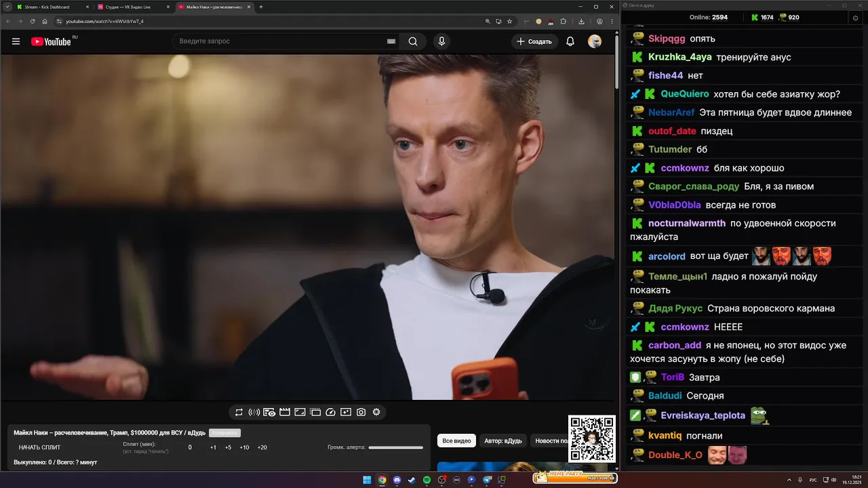Screen dimensions: 868x488
Task: Click username 'nocturnalwarmth' in chat
Action: click(687, 223)
